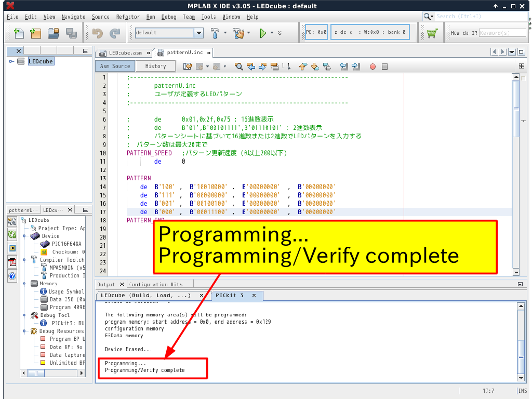Collapse the Compiler Toolchain node
This screenshot has height=399, width=532.
click(24, 260)
